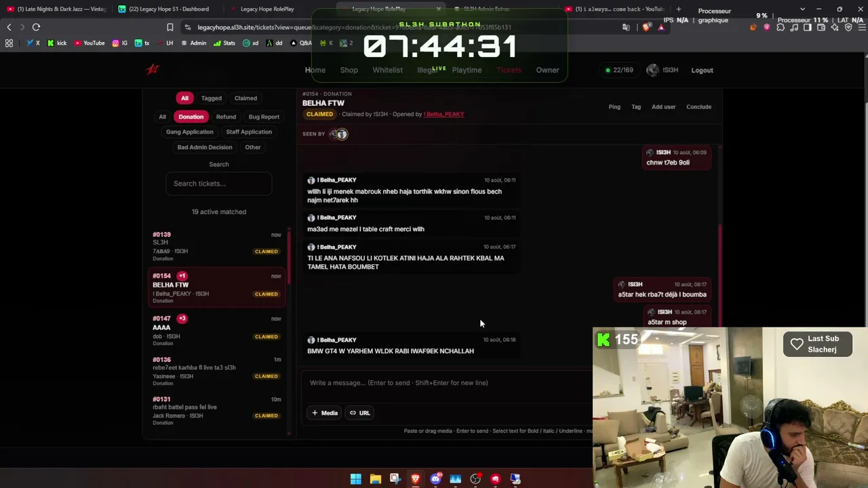Open the kick bookmark
868x488 pixels.
(57, 43)
